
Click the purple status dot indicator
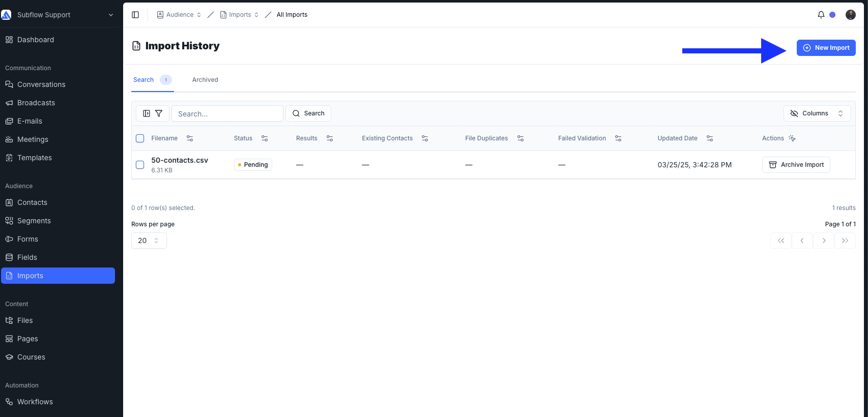click(x=832, y=15)
